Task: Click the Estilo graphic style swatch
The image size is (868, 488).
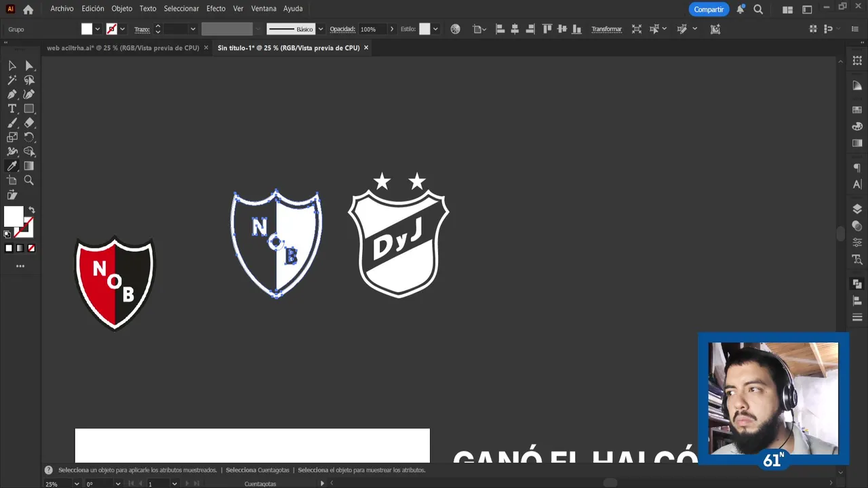Action: coord(425,29)
